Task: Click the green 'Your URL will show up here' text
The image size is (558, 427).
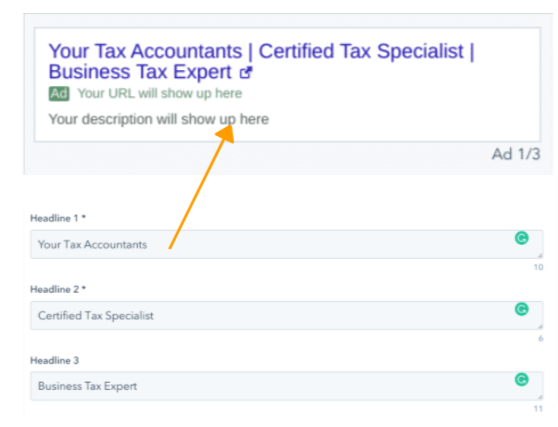Action: pyautogui.click(x=160, y=94)
